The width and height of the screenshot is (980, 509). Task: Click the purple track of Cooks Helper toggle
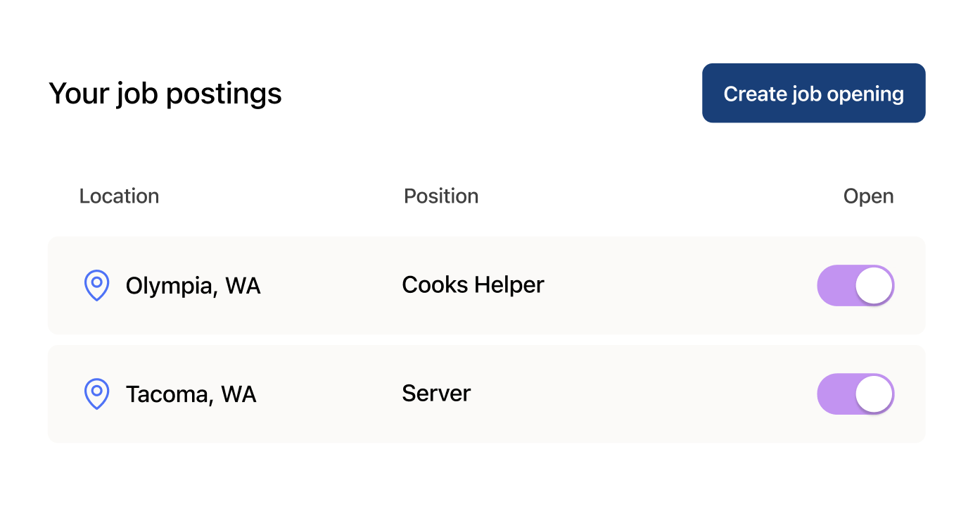point(834,285)
